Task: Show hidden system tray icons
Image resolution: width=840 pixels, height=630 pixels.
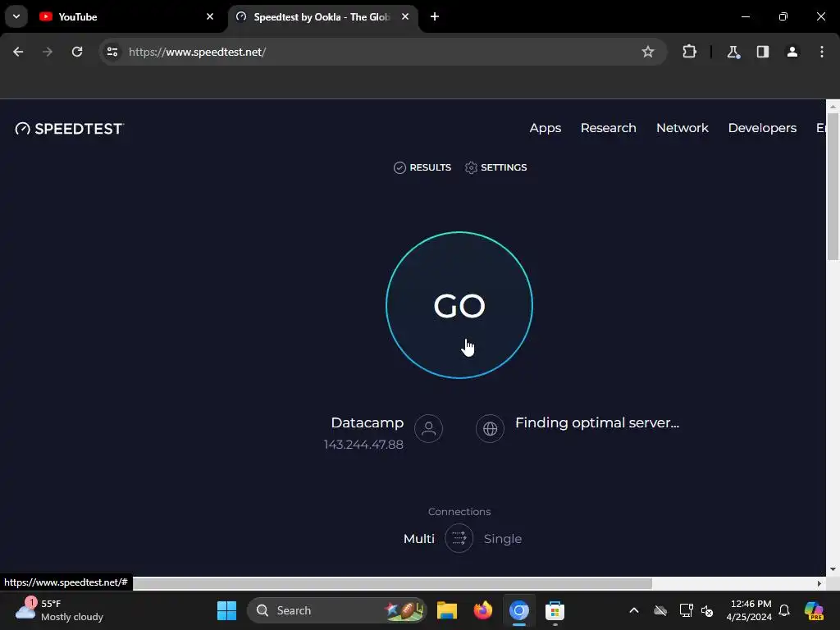Action: coord(634,610)
